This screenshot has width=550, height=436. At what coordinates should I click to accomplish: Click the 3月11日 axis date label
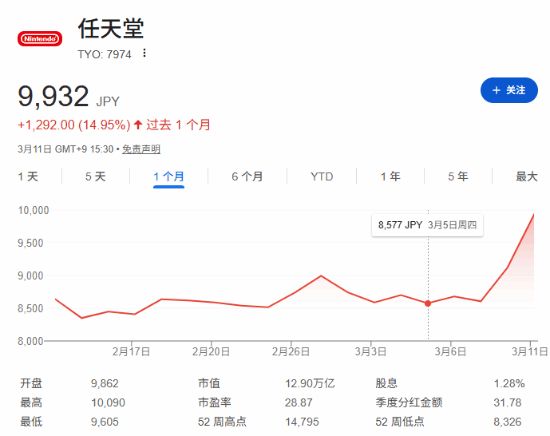pyautogui.click(x=530, y=351)
